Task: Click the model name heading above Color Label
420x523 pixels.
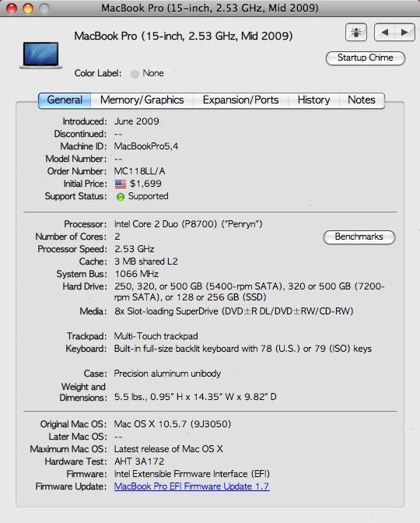Action: [184, 36]
